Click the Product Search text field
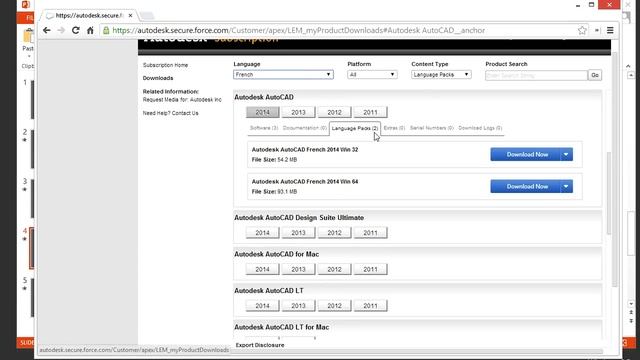This screenshot has height=360, width=640. (536, 76)
